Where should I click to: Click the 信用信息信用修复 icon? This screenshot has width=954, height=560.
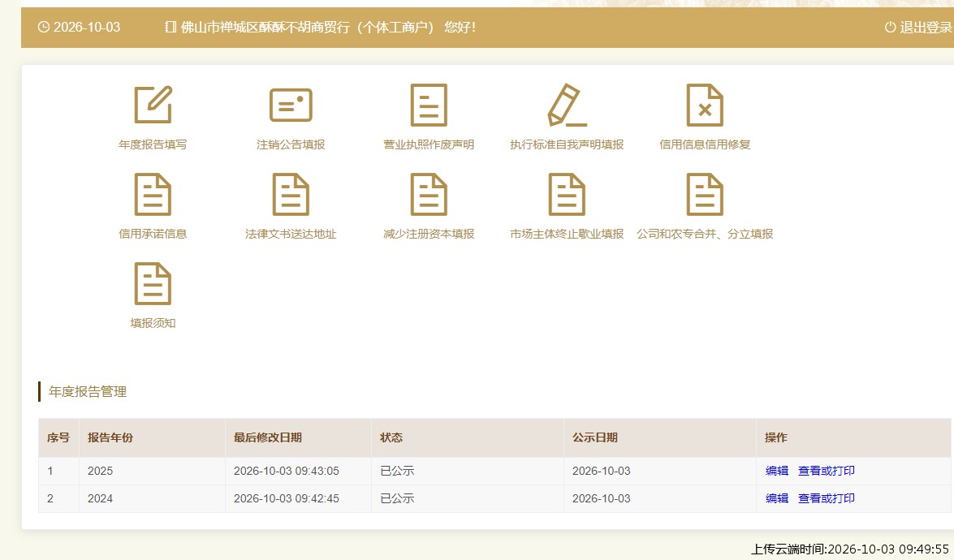coord(705,106)
